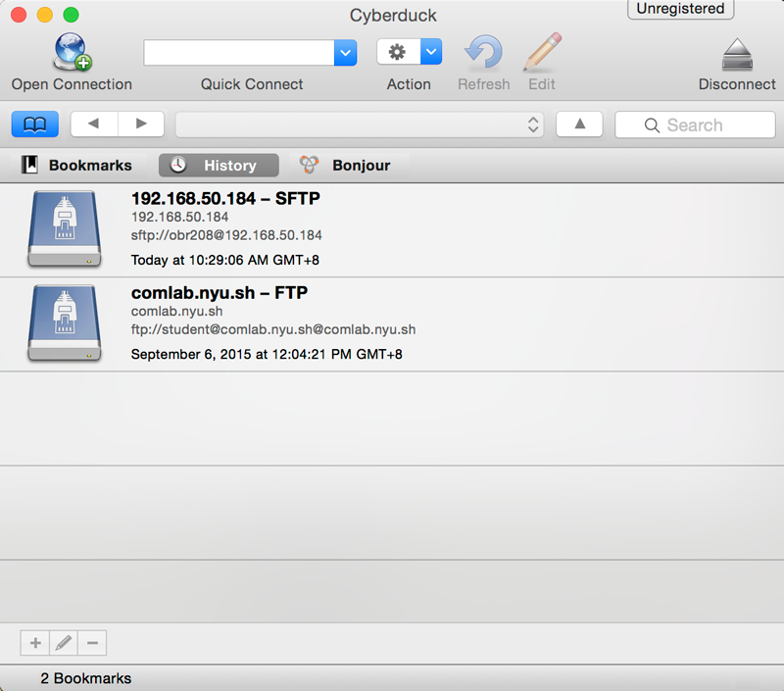
Task: Delete bookmark with the minus button
Action: pyautogui.click(x=92, y=643)
